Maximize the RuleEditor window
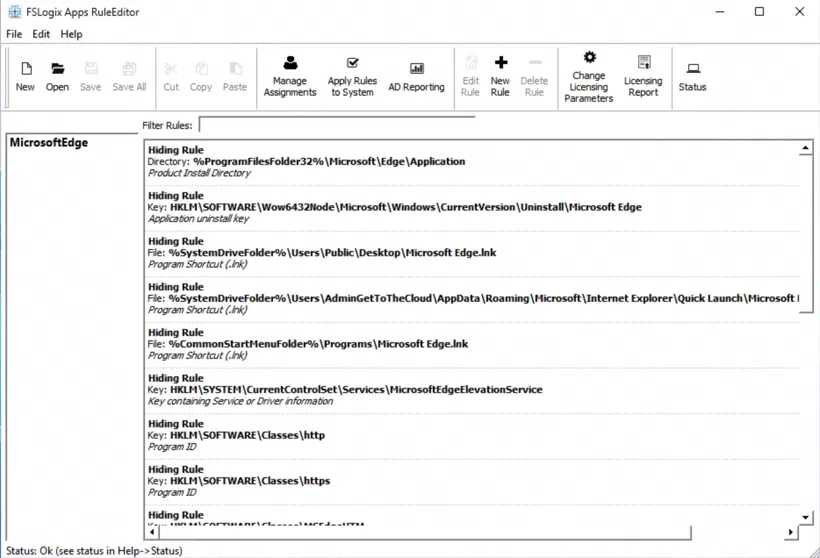820x558 pixels. (x=759, y=12)
